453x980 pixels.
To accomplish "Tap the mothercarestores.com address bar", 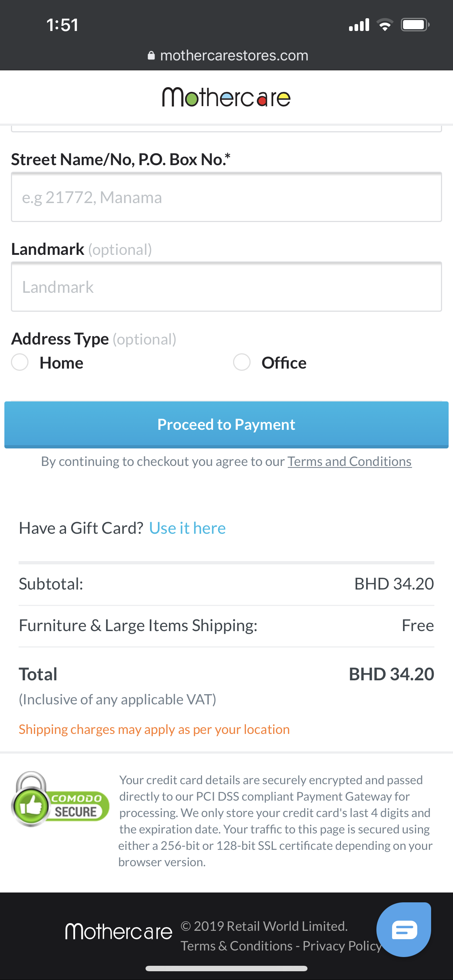I will tap(234, 56).
